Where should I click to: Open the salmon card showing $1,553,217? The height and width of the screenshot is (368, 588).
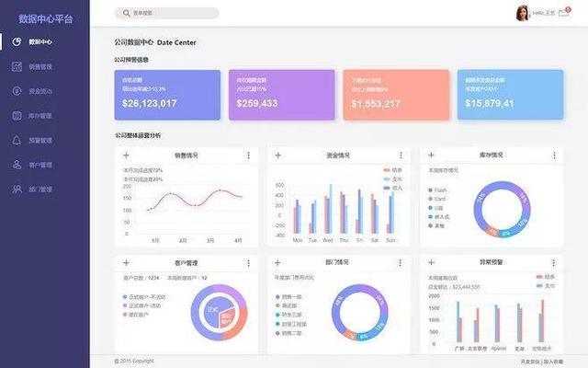[x=396, y=95]
